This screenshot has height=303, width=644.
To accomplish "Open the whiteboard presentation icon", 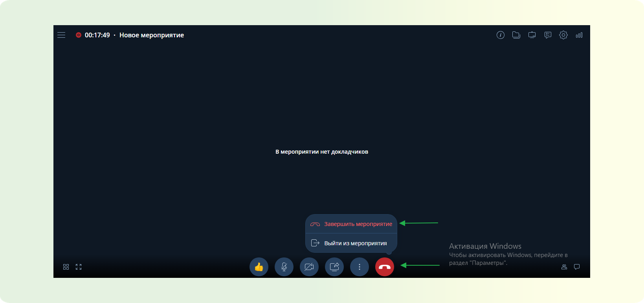I will pos(532,35).
